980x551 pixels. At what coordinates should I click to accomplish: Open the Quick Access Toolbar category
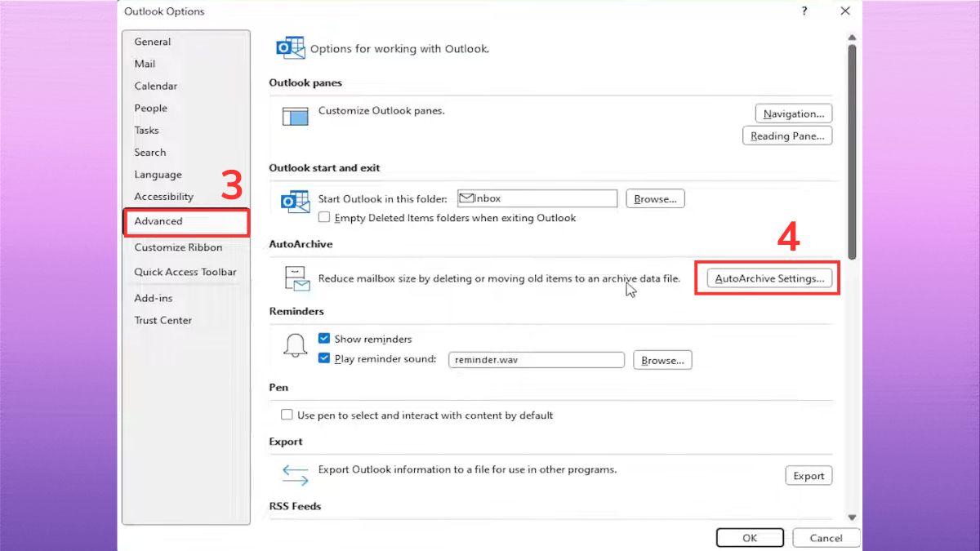click(x=185, y=272)
